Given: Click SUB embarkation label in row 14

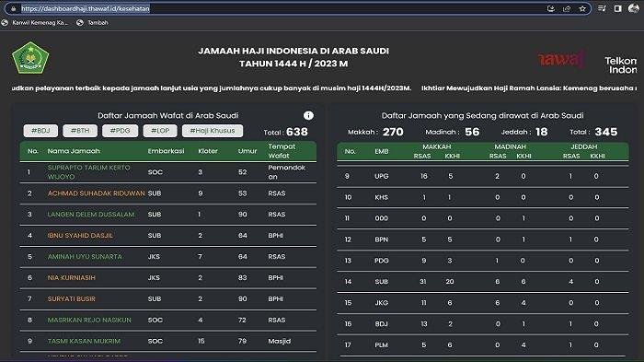Looking at the screenshot, I should click(x=382, y=282).
